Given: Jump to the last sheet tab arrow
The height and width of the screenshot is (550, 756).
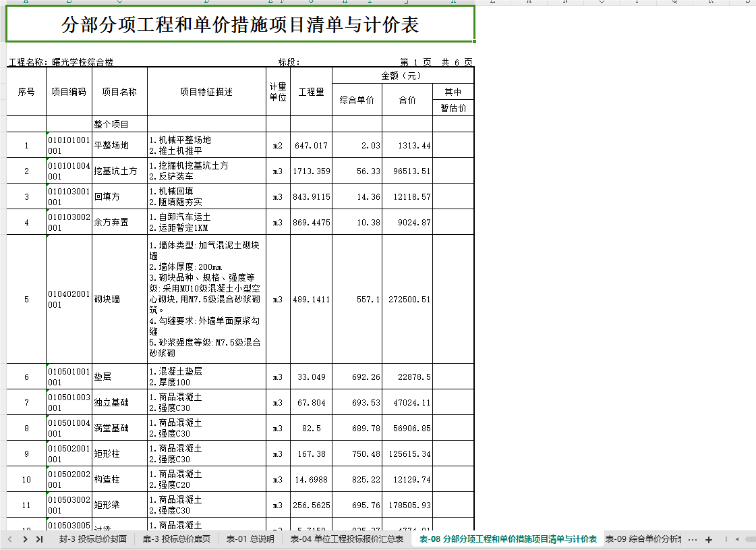Looking at the screenshot, I should (40, 539).
